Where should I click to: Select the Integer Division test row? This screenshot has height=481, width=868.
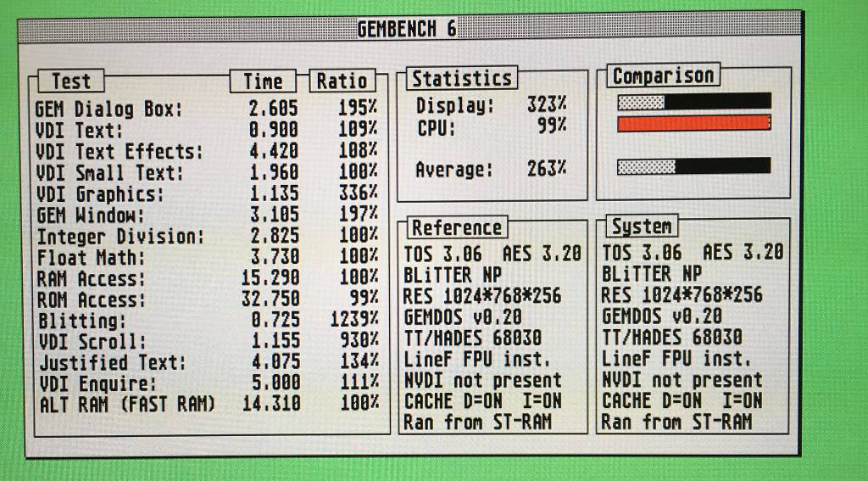point(207,236)
